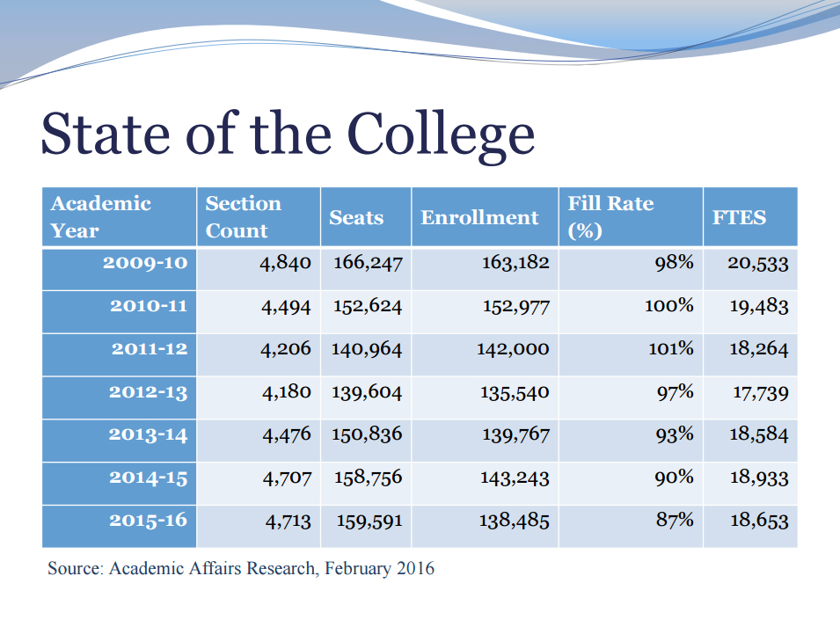The height and width of the screenshot is (627, 840).
Task: Click the Enrollment column header
Action: [486, 217]
